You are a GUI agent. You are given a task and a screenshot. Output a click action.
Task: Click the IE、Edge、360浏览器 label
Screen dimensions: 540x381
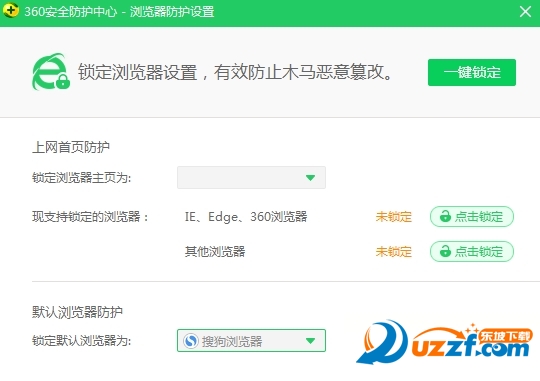[x=246, y=217]
